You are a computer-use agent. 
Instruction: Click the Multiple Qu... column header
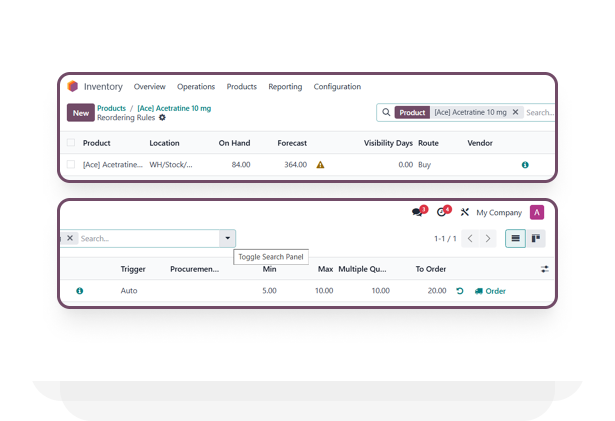pos(362,269)
